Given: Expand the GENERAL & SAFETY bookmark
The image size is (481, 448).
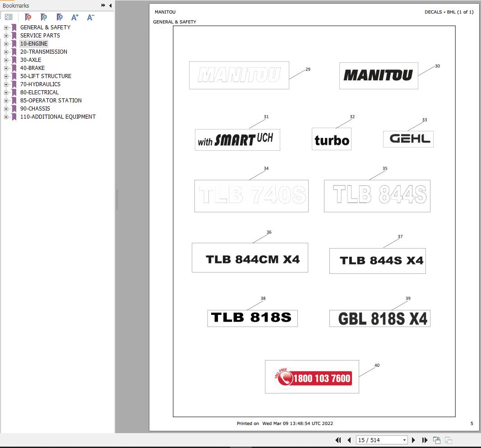Looking at the screenshot, I should point(6,28).
